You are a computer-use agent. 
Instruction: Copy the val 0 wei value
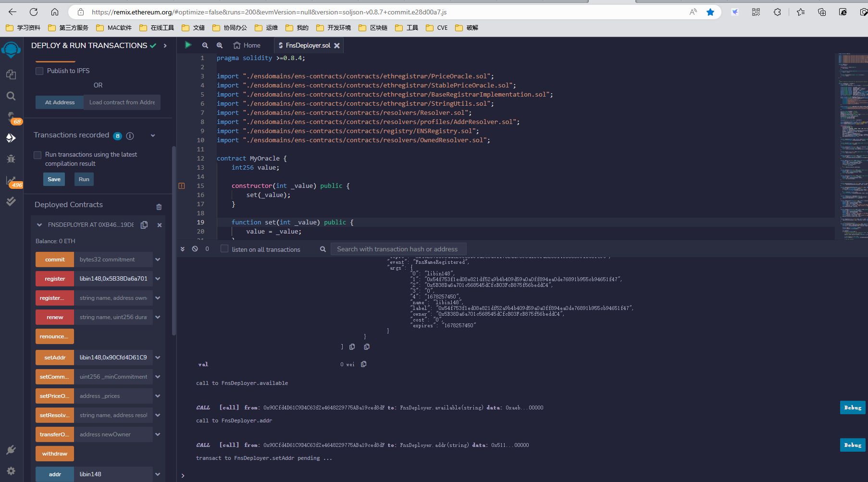[x=364, y=364]
